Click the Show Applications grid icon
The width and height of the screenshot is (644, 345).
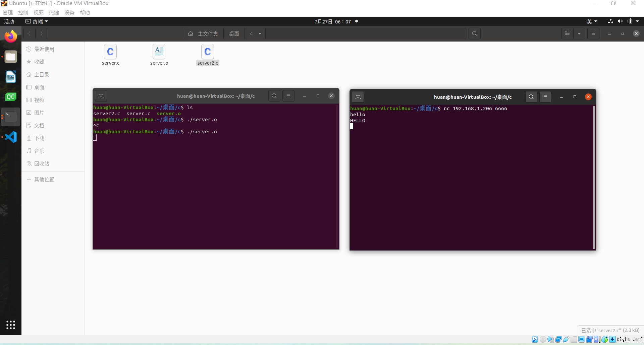coord(10,325)
